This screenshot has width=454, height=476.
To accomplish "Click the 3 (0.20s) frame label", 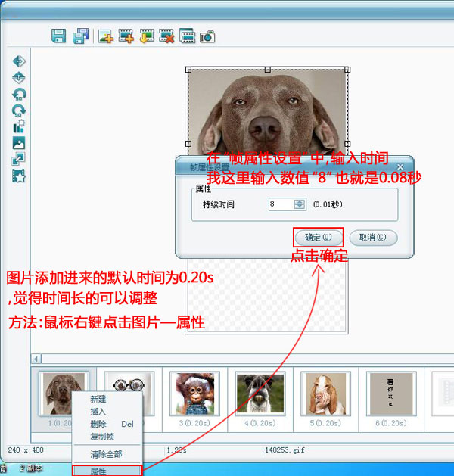I will [x=194, y=423].
